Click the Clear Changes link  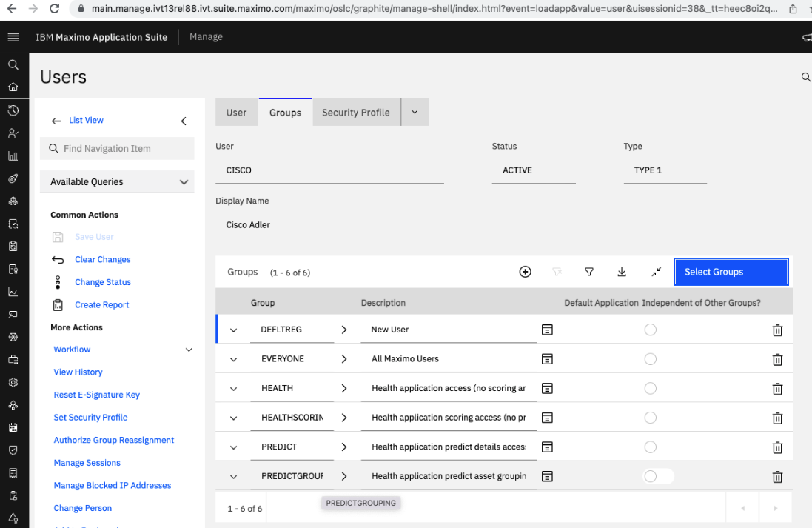pyautogui.click(x=103, y=260)
